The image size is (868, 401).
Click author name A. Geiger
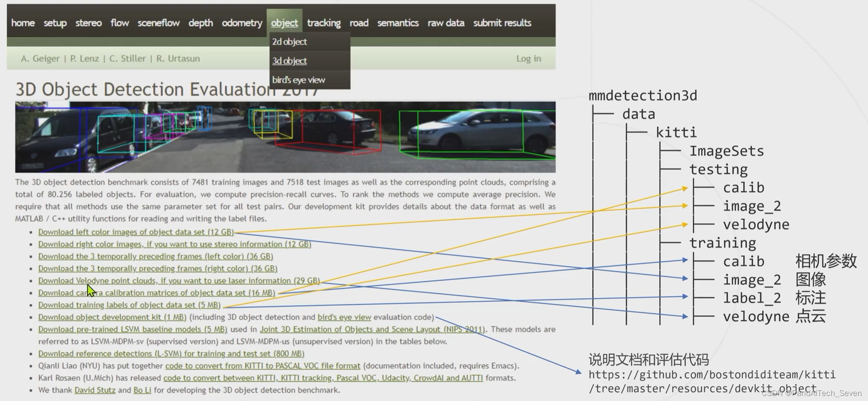point(40,58)
